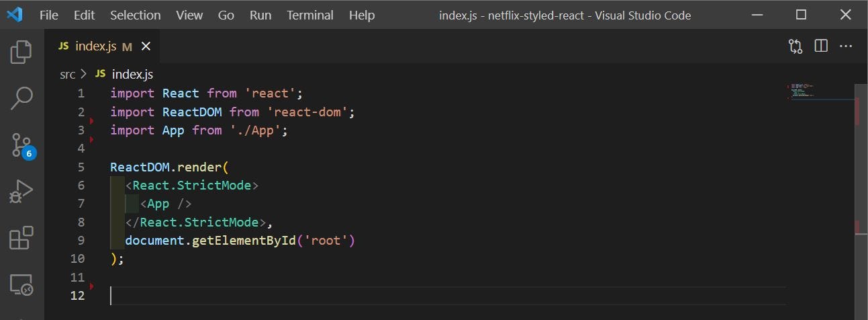Screen dimensions: 868x320
Task: Open the Go menu
Action: (x=226, y=15)
